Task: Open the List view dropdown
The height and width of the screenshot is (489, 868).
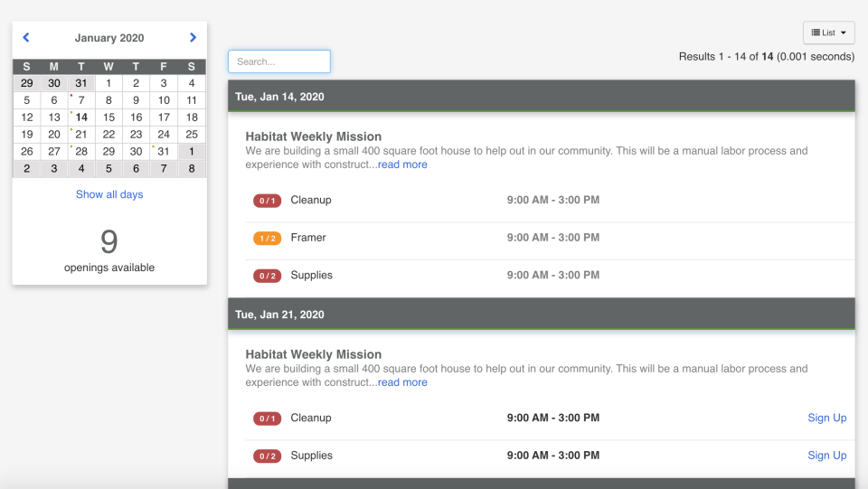Action: click(x=828, y=33)
